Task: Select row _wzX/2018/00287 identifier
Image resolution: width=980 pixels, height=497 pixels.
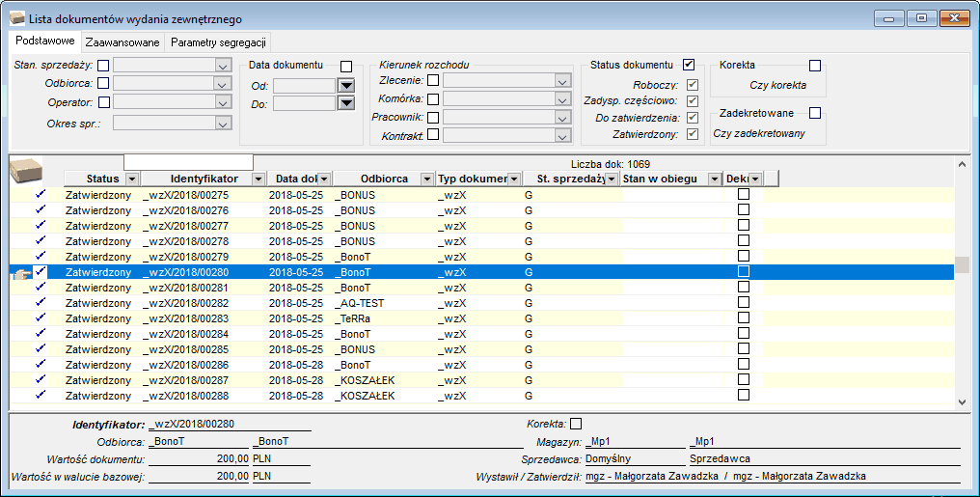Action: 185,381
